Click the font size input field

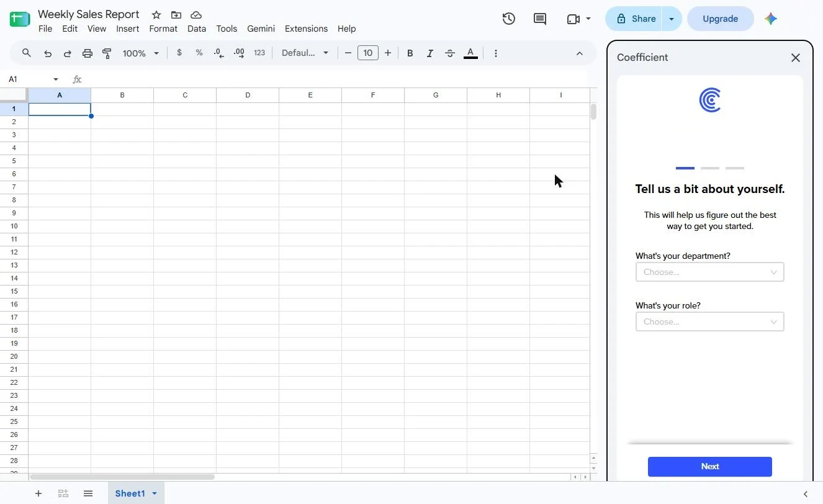pyautogui.click(x=368, y=53)
